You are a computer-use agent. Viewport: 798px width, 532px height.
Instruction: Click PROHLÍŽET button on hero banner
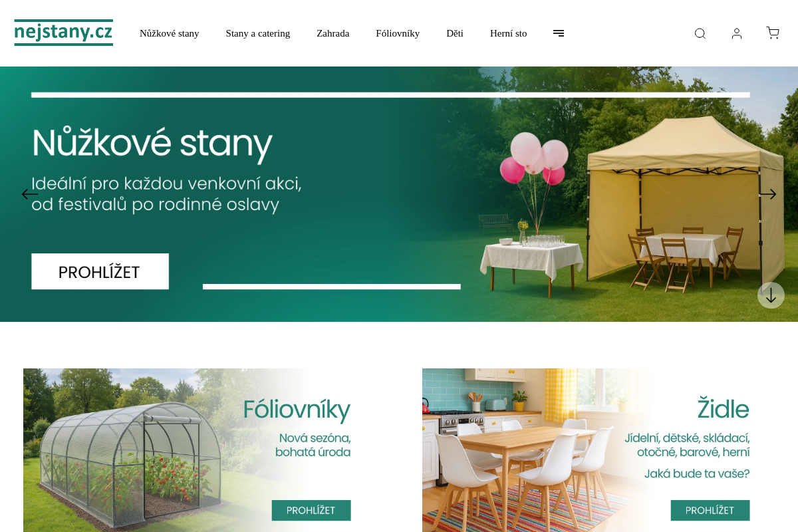tap(100, 271)
